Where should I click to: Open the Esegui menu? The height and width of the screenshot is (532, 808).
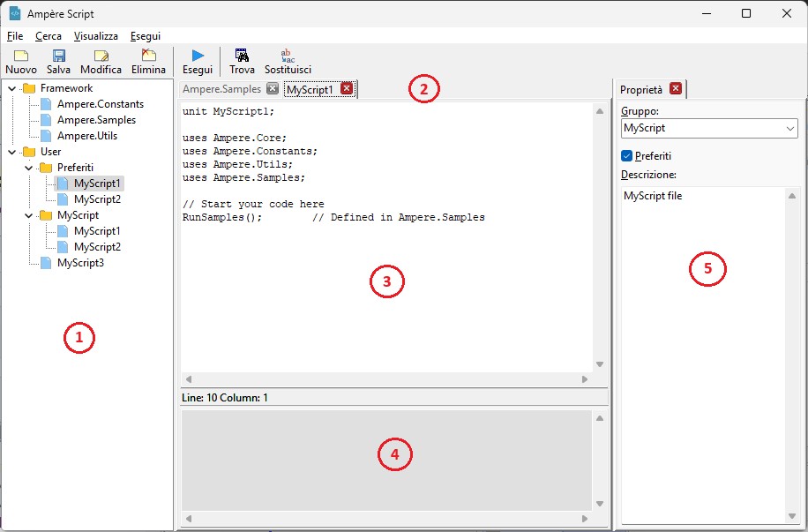pyautogui.click(x=146, y=36)
